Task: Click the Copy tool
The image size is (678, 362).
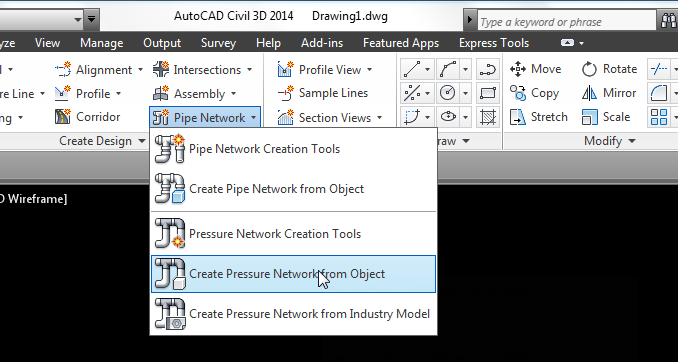Action: point(534,93)
